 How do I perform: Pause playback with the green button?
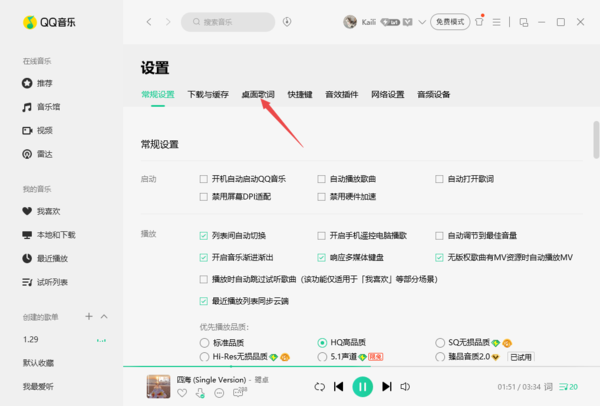pos(363,386)
